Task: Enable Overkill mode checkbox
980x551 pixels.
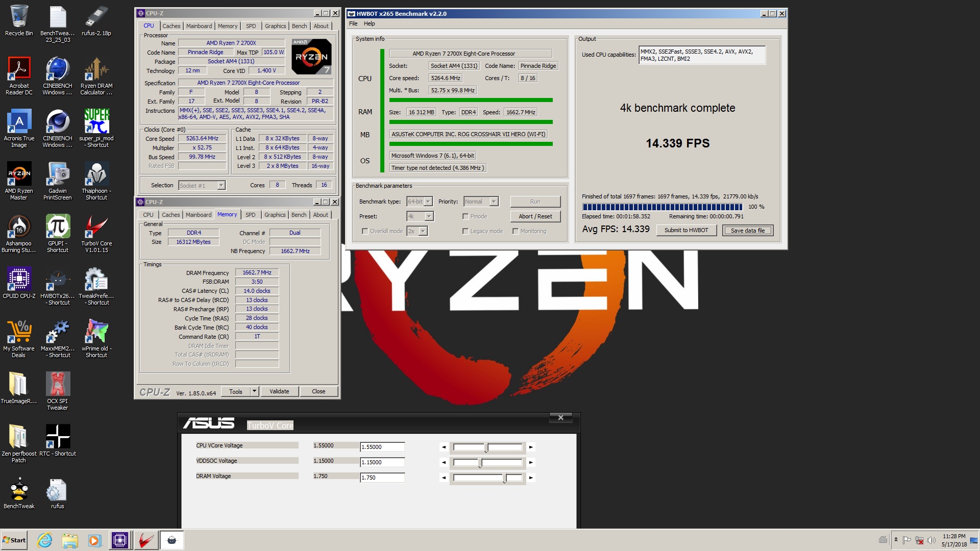Action: [x=365, y=231]
